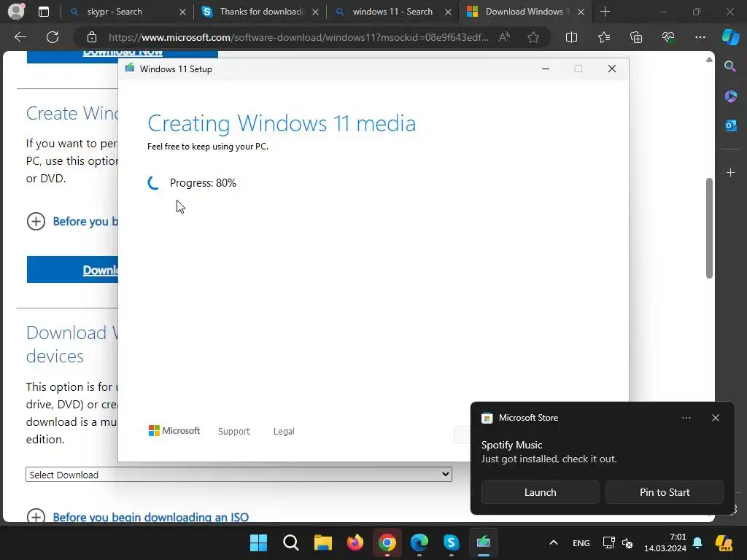
Task: Launch Spotify Music from notification
Action: (541, 492)
